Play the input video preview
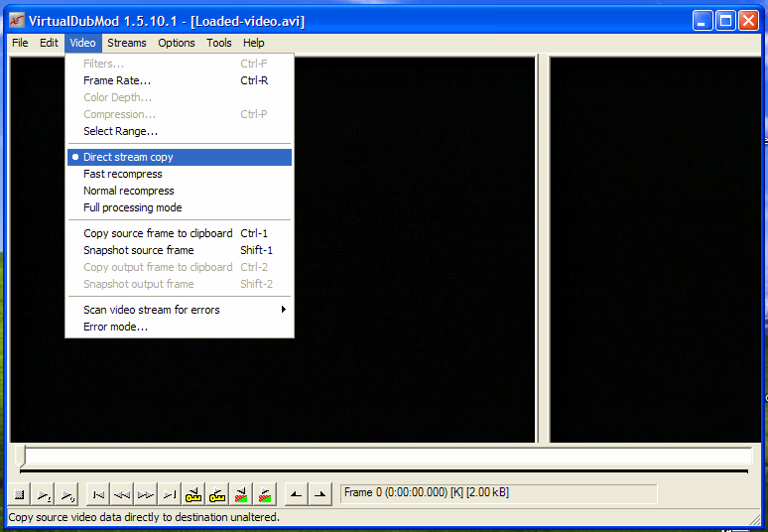The image size is (768, 532). (44, 494)
